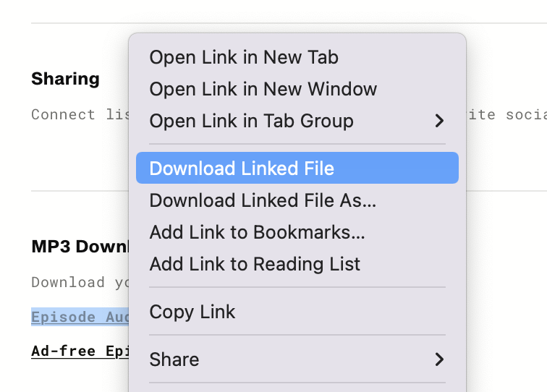The width and height of the screenshot is (547, 392).
Task: Select the Share menu entry
Action: coord(174,359)
